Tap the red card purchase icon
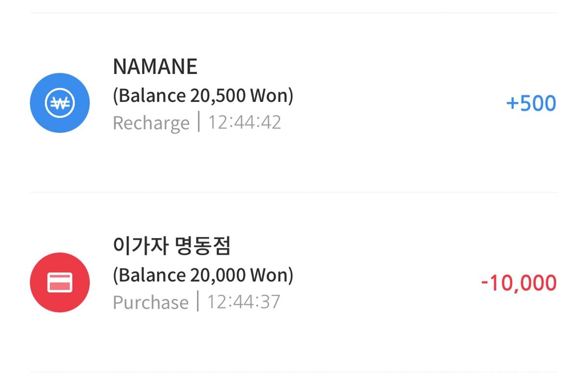Viewport: 588px width, 392px height. click(x=60, y=283)
